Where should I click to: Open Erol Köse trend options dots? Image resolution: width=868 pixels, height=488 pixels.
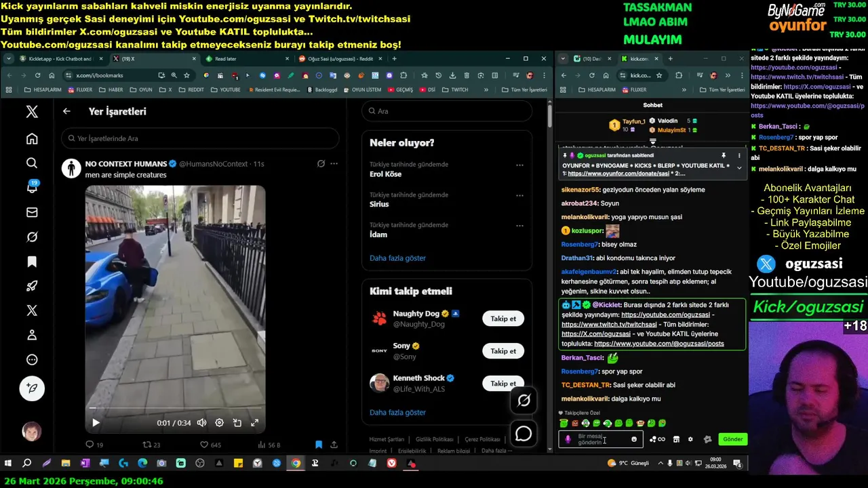(519, 165)
